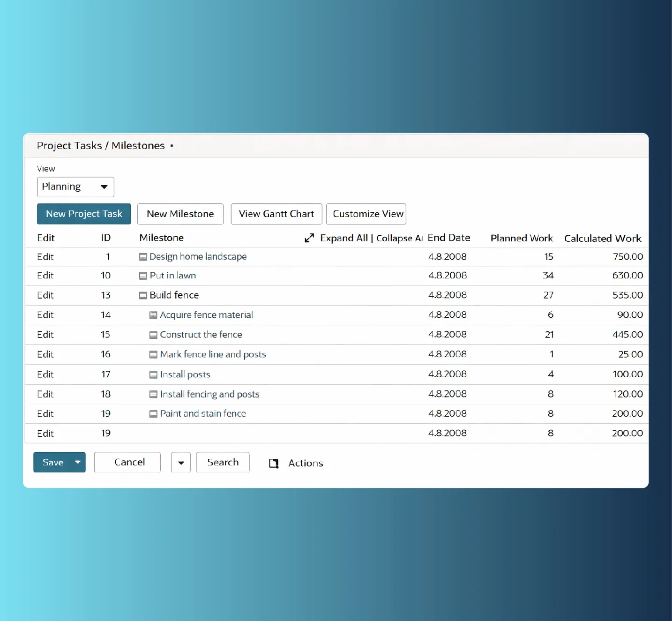Image resolution: width=672 pixels, height=621 pixels.
Task: Click the Customize View button
Action: coord(366,214)
